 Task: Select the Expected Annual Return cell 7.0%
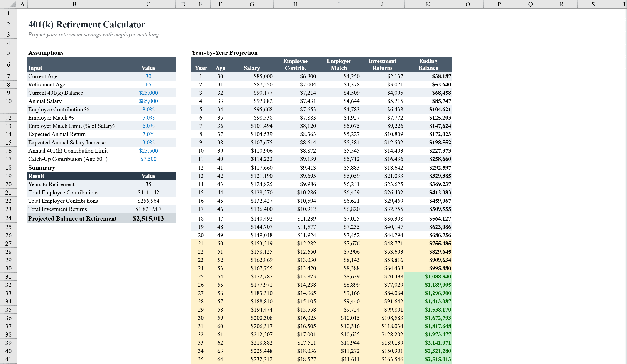(148, 134)
